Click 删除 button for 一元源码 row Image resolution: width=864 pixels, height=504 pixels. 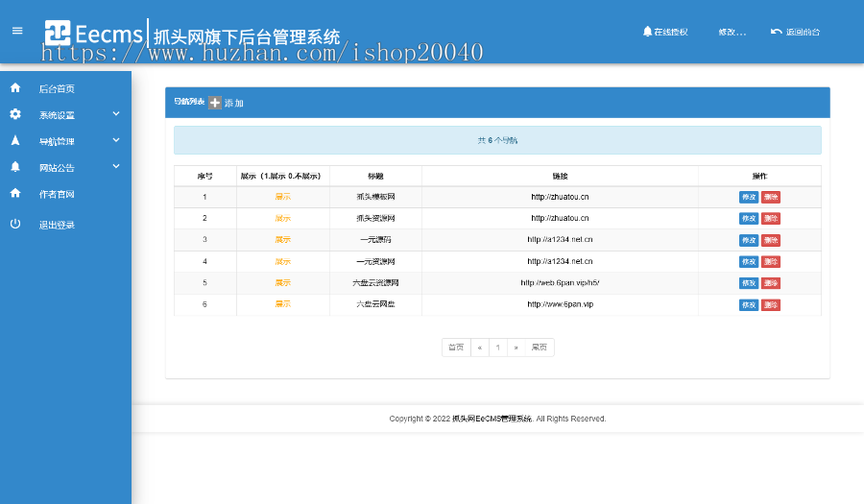pos(770,240)
